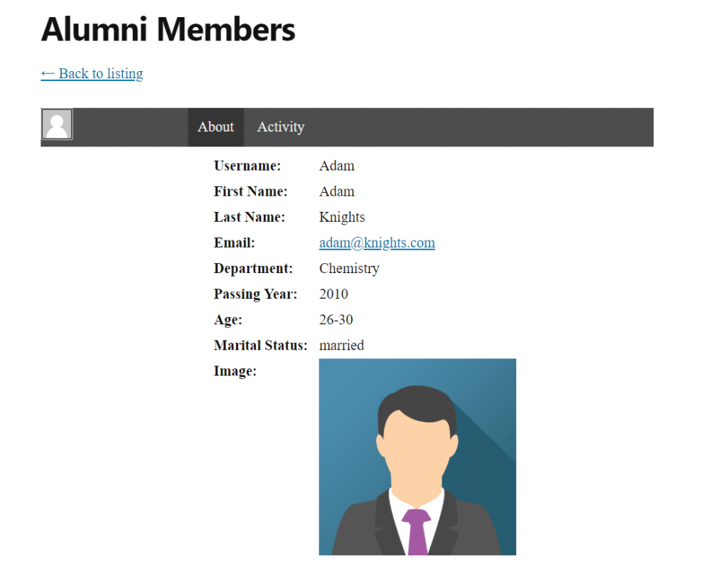Click the Department value Chemistry
This screenshot has width=728, height=581.
pyautogui.click(x=349, y=269)
